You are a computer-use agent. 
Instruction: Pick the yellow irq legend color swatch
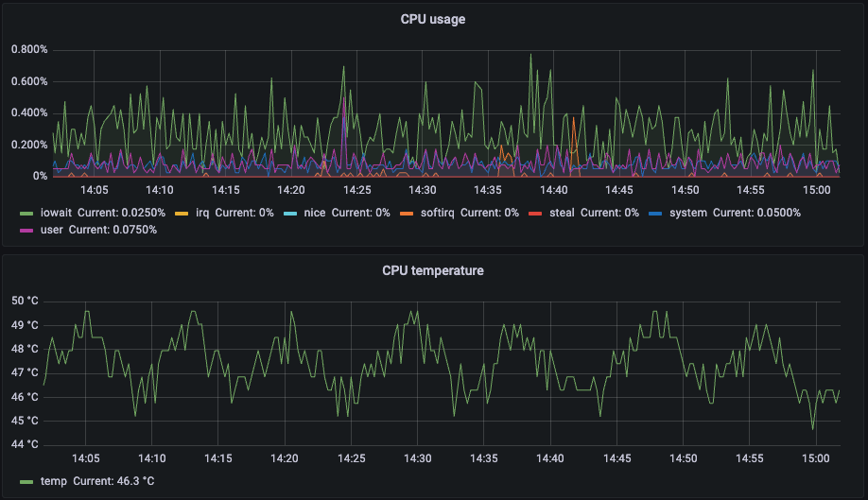tap(182, 213)
